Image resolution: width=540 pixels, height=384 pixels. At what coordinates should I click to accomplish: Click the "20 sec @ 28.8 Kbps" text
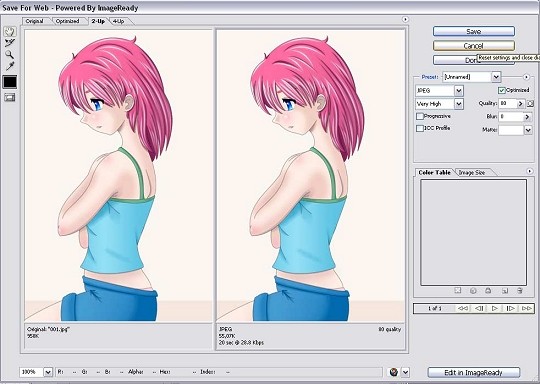241,343
